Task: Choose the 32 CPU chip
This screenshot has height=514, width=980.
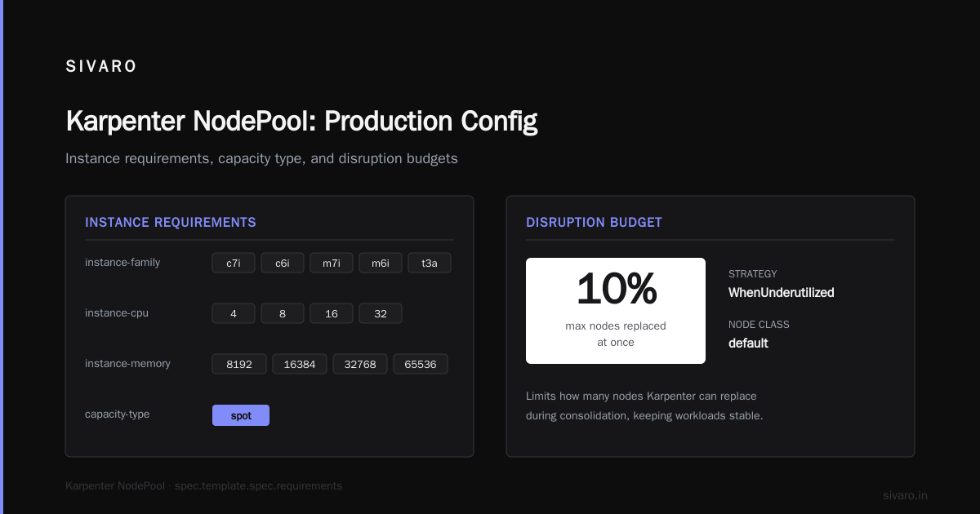Action: click(x=381, y=313)
